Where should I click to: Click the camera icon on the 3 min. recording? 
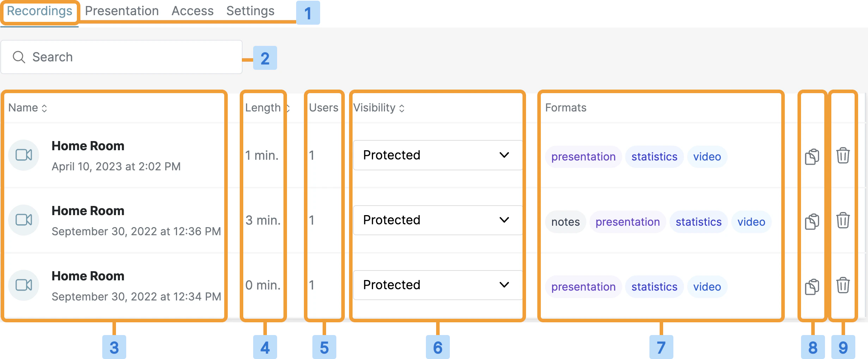[x=23, y=220]
